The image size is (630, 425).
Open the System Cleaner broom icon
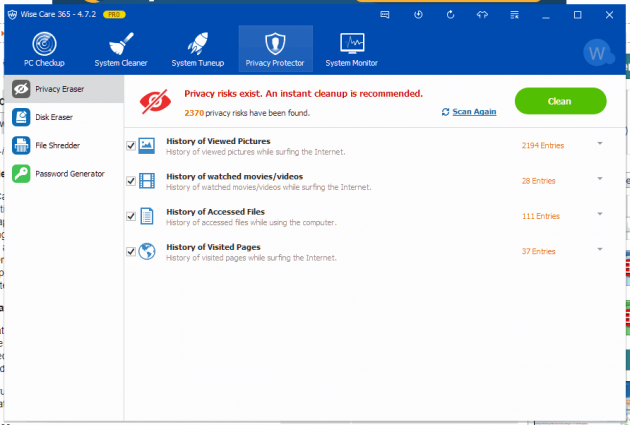(120, 50)
